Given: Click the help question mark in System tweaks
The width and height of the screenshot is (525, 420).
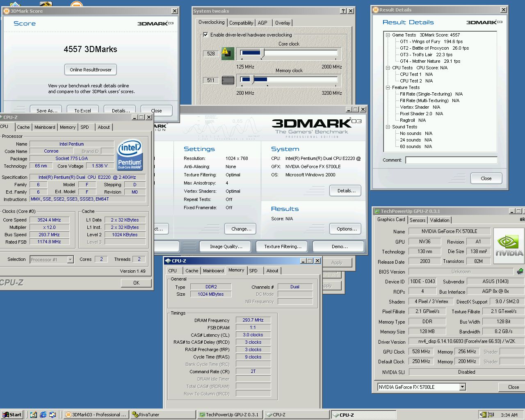Looking at the screenshot, I should click(x=343, y=11).
